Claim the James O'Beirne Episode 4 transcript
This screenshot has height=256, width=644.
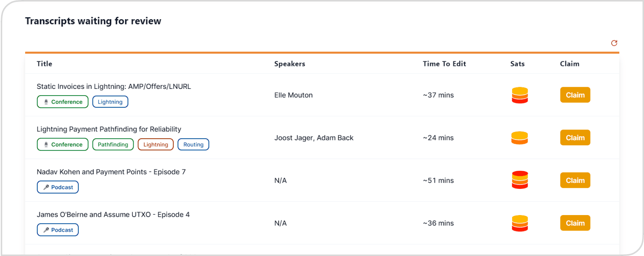tap(575, 223)
